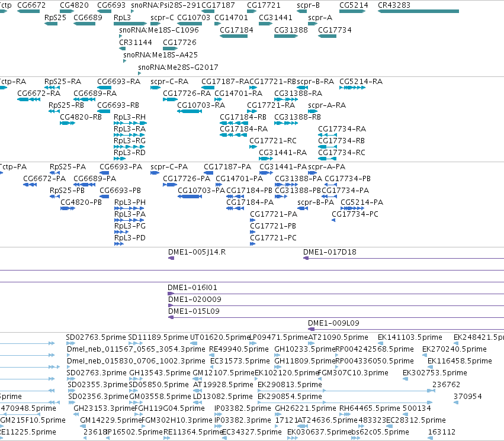This screenshot has height=441, width=504.
Task: Click the RpS25-PA protein label
Action: 68,167
